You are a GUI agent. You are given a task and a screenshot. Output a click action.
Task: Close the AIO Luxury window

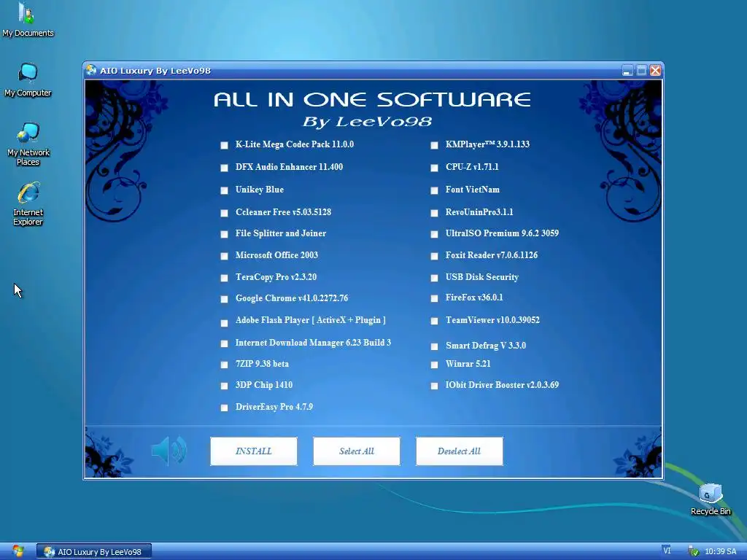click(656, 71)
